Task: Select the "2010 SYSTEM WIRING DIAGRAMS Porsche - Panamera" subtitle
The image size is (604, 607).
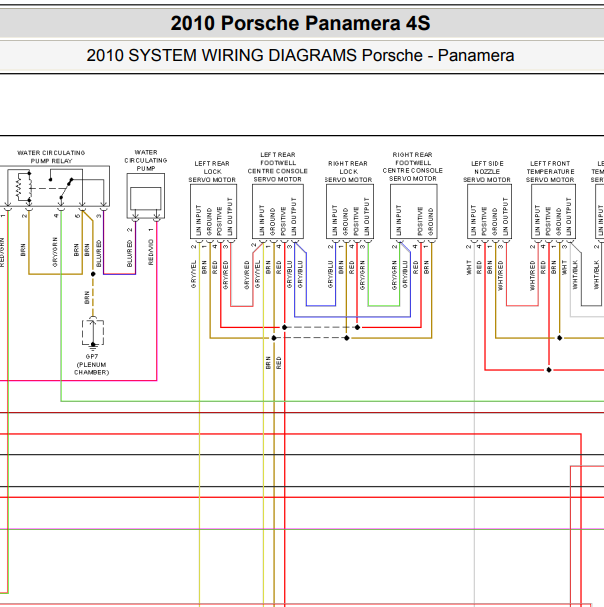Action: click(300, 55)
